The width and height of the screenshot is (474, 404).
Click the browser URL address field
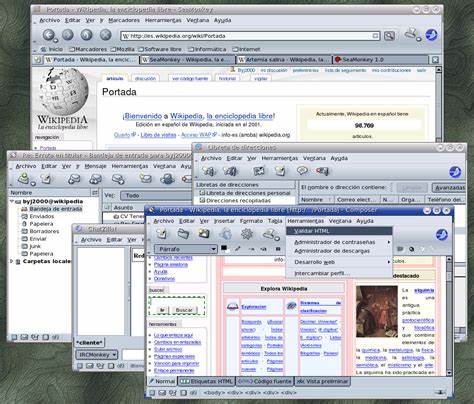[x=250, y=36]
